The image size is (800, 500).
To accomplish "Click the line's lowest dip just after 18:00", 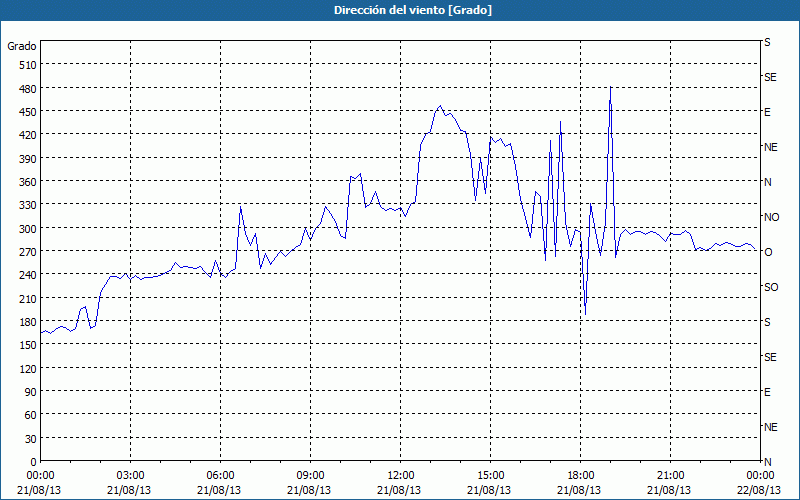I will (585, 314).
